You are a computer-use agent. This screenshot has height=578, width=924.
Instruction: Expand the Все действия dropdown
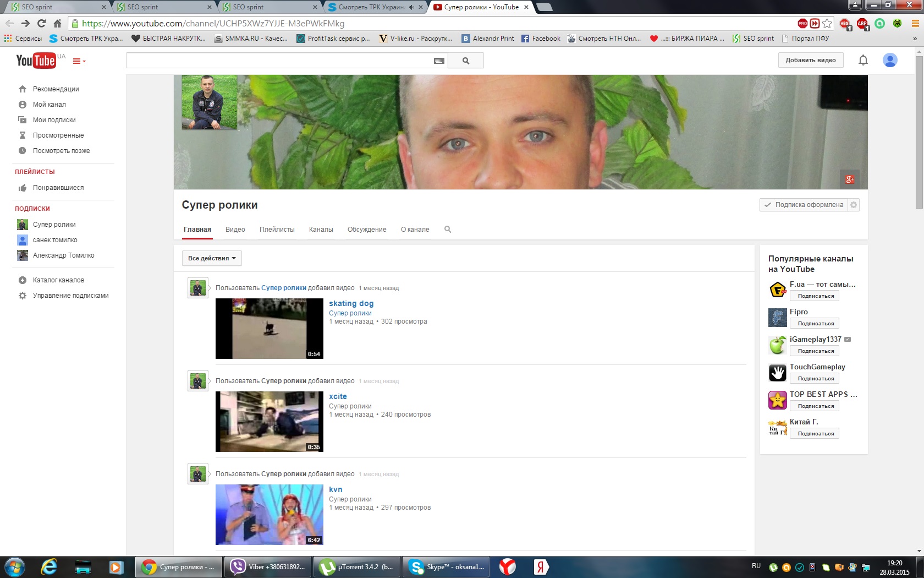[212, 258]
